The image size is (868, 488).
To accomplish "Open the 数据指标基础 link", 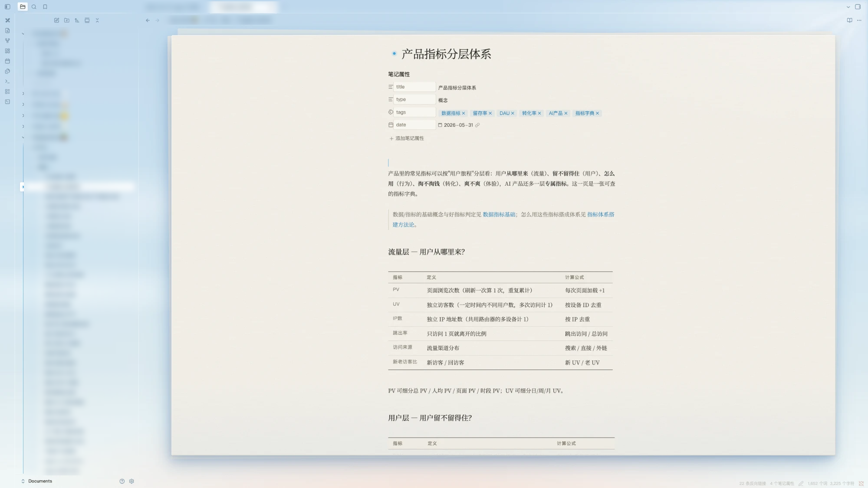I will tap(499, 214).
